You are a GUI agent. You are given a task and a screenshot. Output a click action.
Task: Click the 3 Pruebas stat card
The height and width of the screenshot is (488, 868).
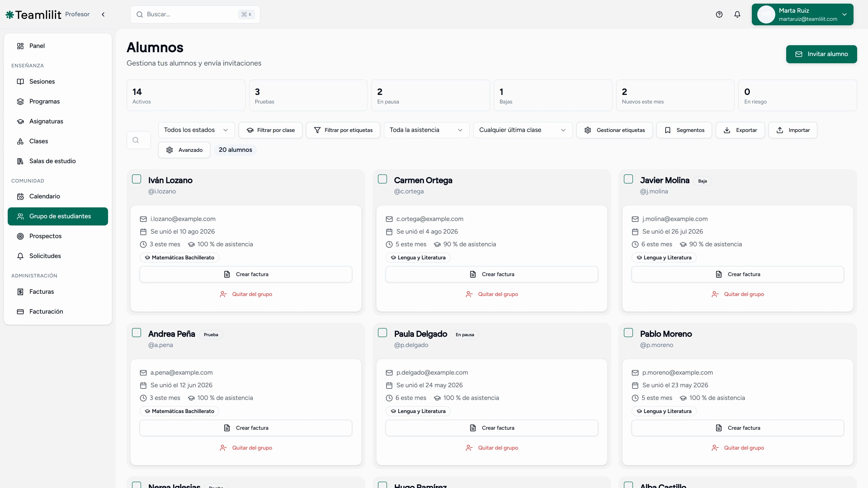tap(308, 95)
